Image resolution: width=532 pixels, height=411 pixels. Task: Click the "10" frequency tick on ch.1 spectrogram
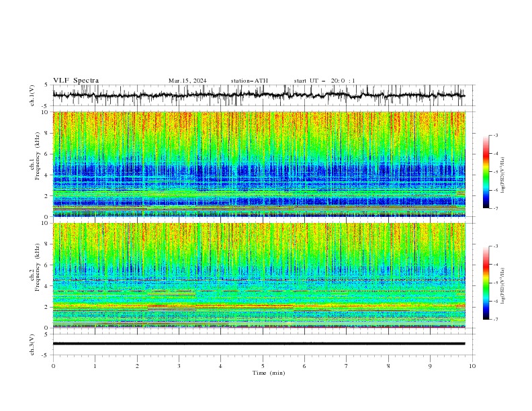(x=46, y=112)
